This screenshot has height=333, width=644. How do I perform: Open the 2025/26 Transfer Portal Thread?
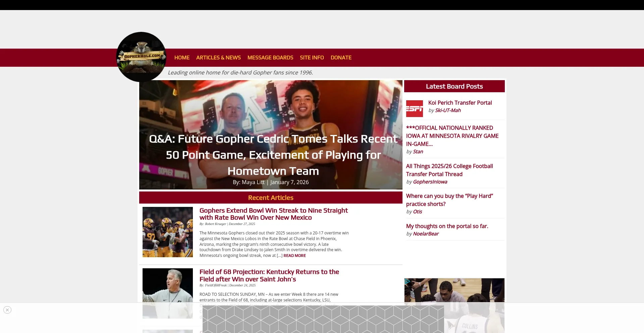449,170
